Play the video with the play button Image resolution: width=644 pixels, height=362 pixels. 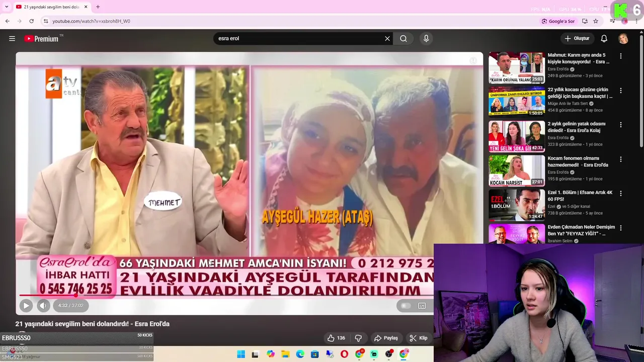[26, 305]
